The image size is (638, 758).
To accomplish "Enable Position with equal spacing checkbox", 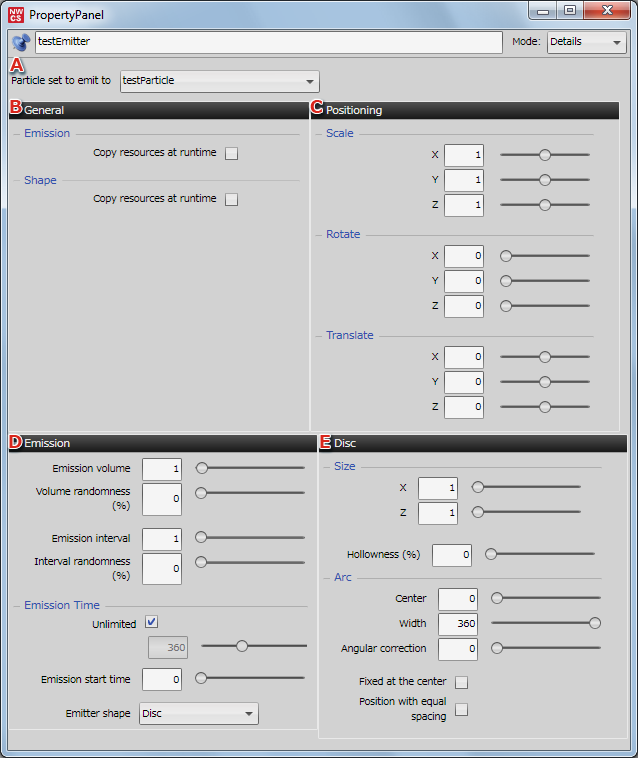I will (461, 710).
